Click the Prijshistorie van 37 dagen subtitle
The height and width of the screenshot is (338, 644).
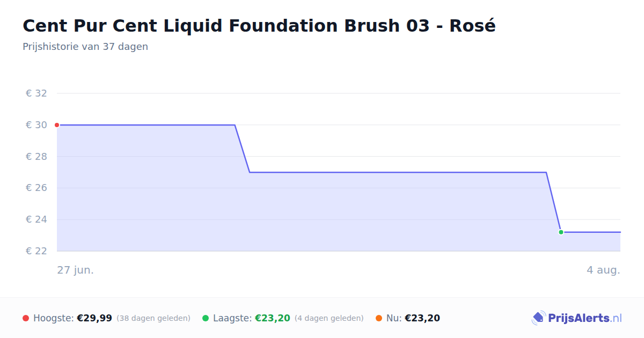pos(85,47)
